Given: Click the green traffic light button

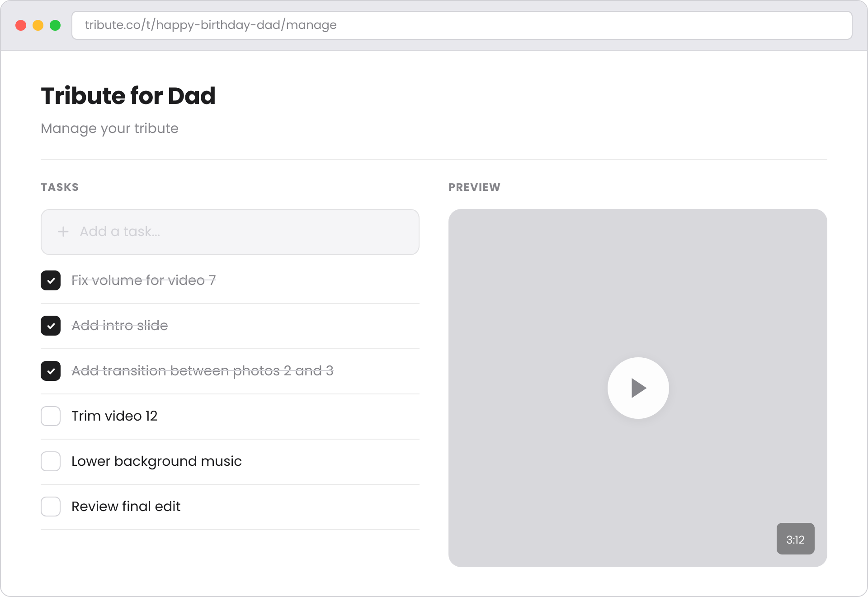Looking at the screenshot, I should tap(56, 25).
